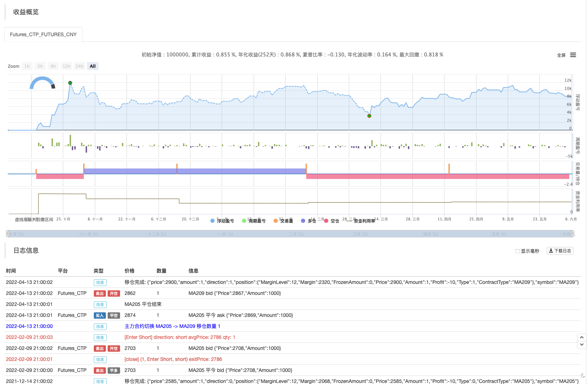Image resolution: width=588 pixels, height=384 pixels.
Task: Click 信息 tag in Enter Short row
Action: pos(100,338)
